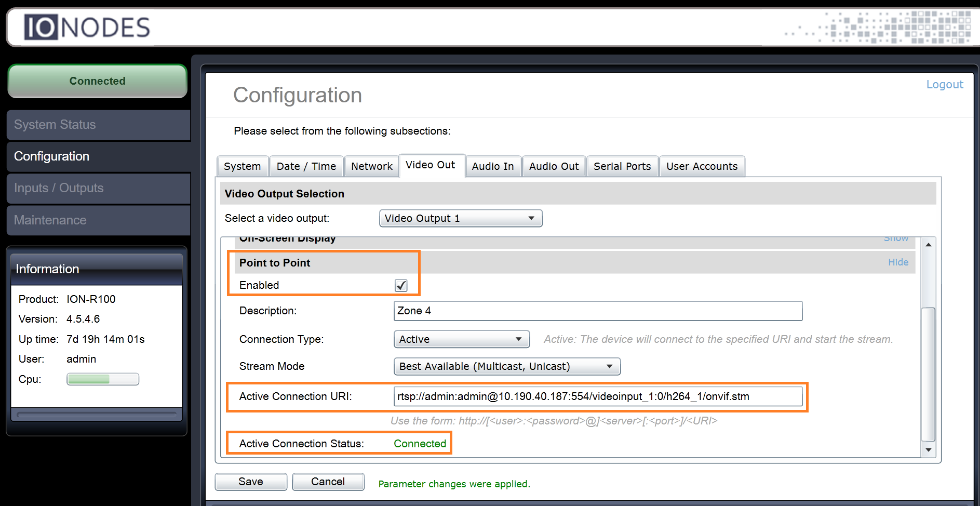Click the Logout link

944,84
